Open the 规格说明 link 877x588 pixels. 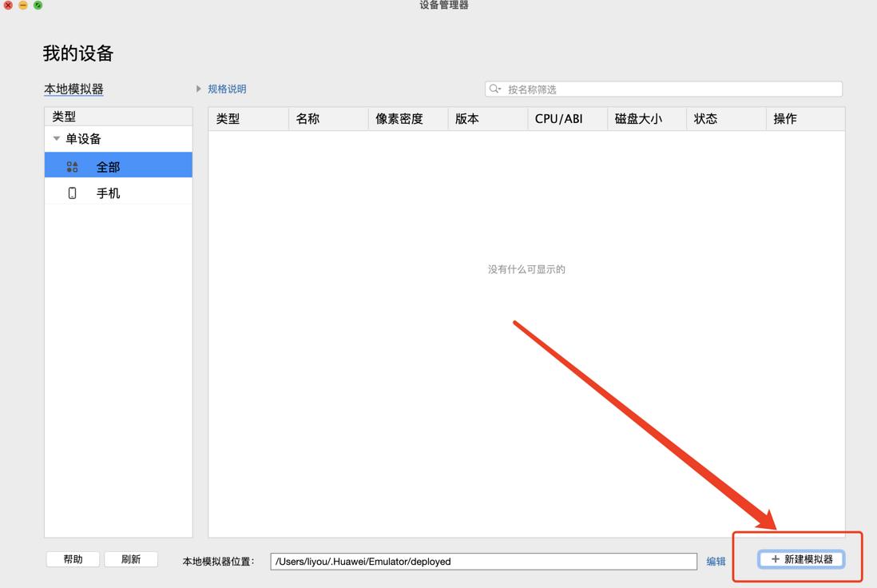click(x=227, y=89)
